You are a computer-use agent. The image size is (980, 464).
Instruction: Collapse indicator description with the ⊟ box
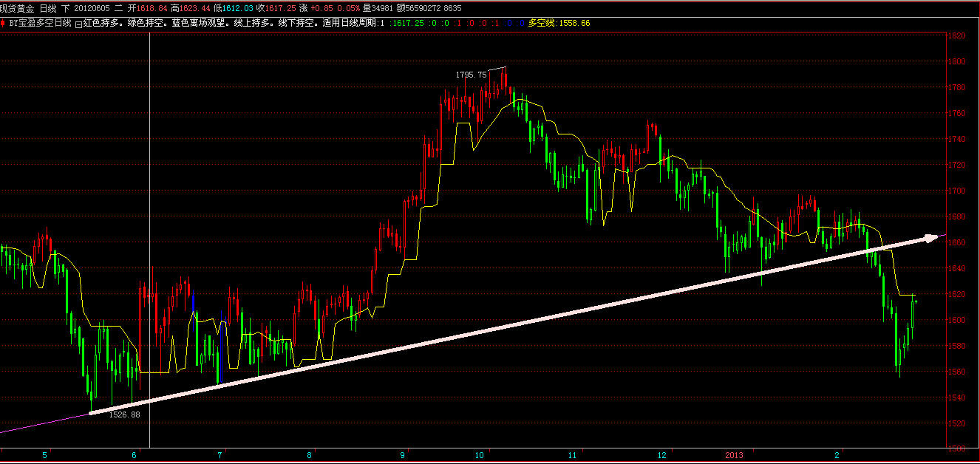[78, 24]
